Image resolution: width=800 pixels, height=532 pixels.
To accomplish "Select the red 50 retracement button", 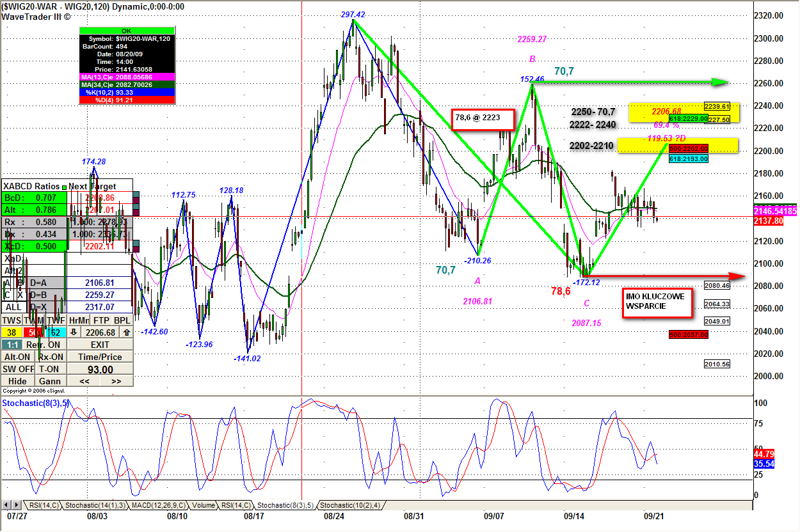I will coord(33,332).
